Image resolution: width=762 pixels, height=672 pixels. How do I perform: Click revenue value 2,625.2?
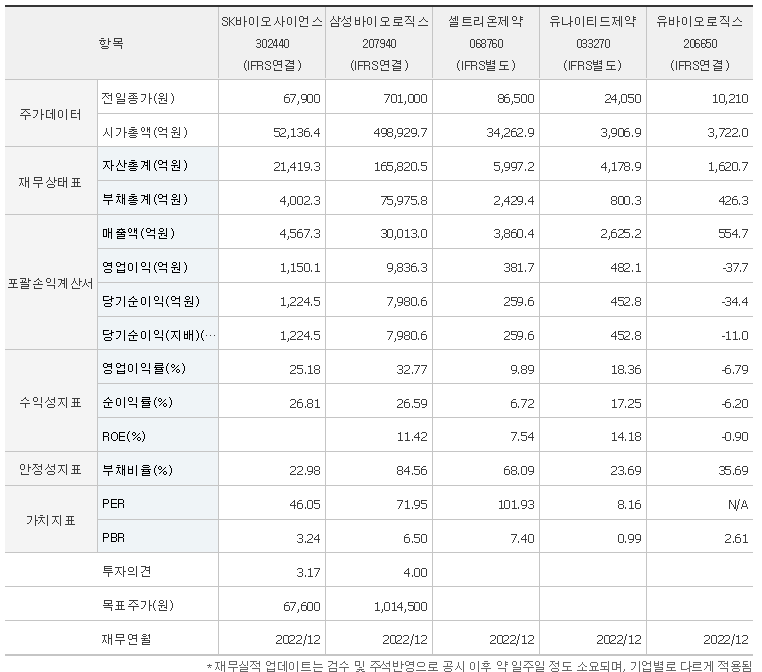[x=621, y=234]
